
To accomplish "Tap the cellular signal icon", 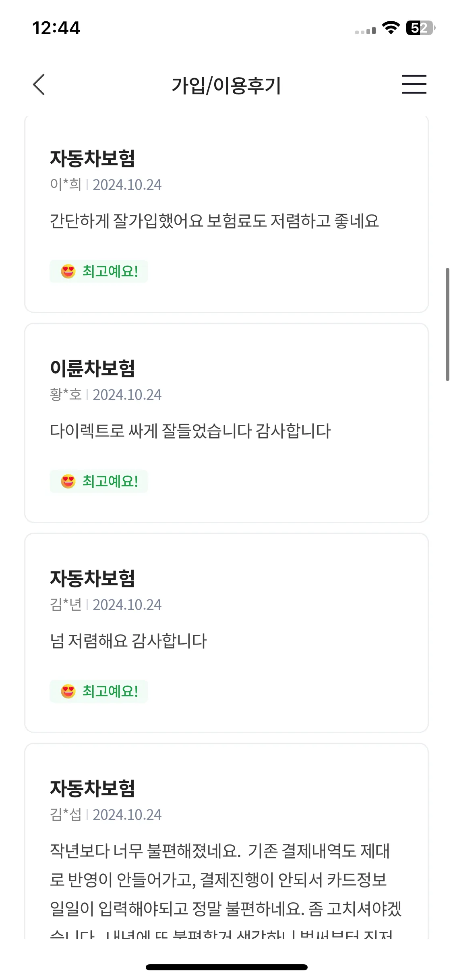I will (365, 31).
